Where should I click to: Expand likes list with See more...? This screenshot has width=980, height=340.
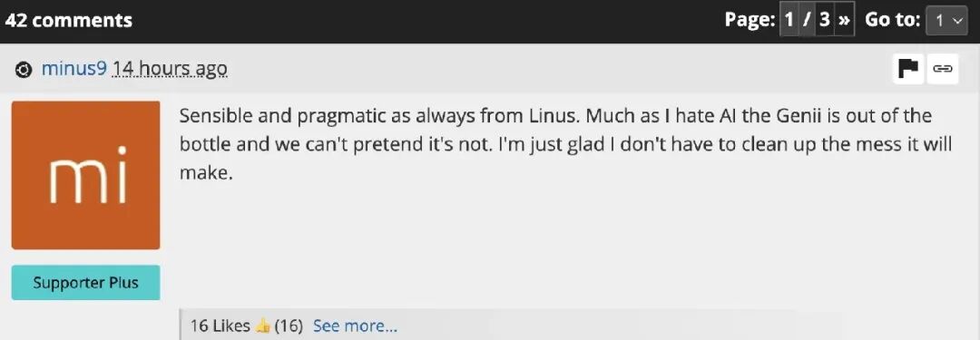coord(355,325)
